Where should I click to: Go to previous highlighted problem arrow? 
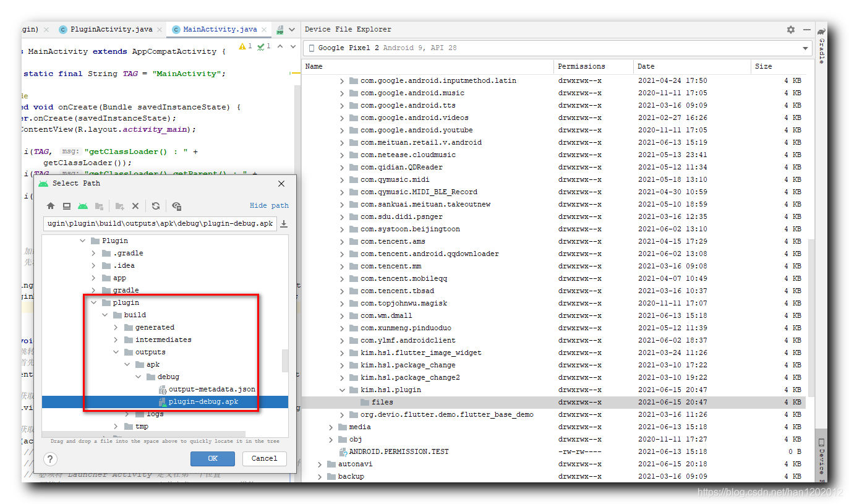click(x=279, y=46)
